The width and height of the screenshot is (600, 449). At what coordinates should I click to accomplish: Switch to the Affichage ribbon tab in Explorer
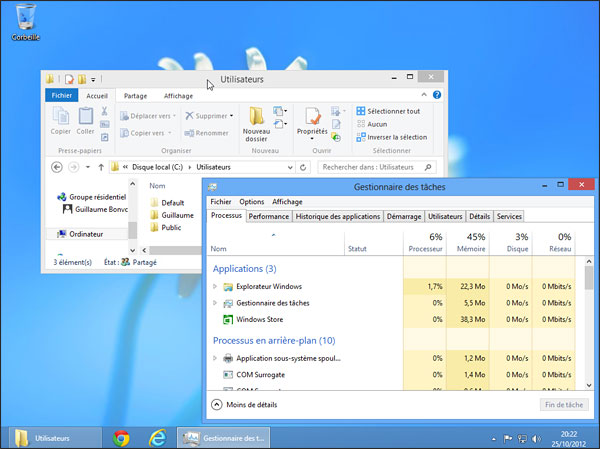point(178,96)
